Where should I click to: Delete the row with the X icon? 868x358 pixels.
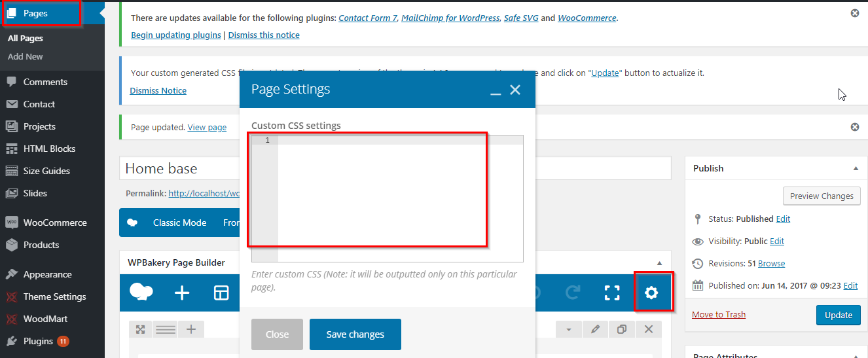[x=649, y=329]
